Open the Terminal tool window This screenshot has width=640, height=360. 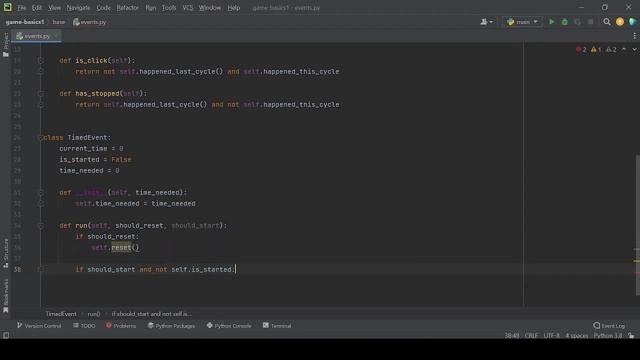click(277, 326)
